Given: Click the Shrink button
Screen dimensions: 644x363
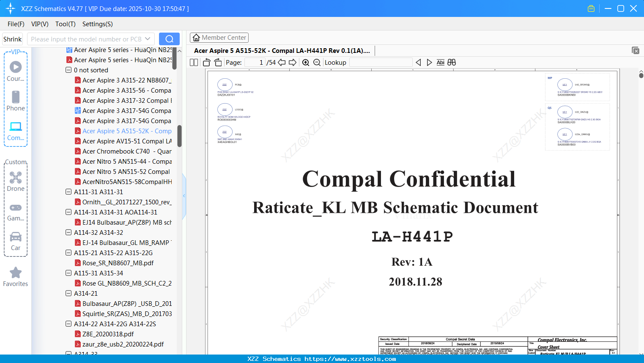Looking at the screenshot, I should tap(13, 39).
